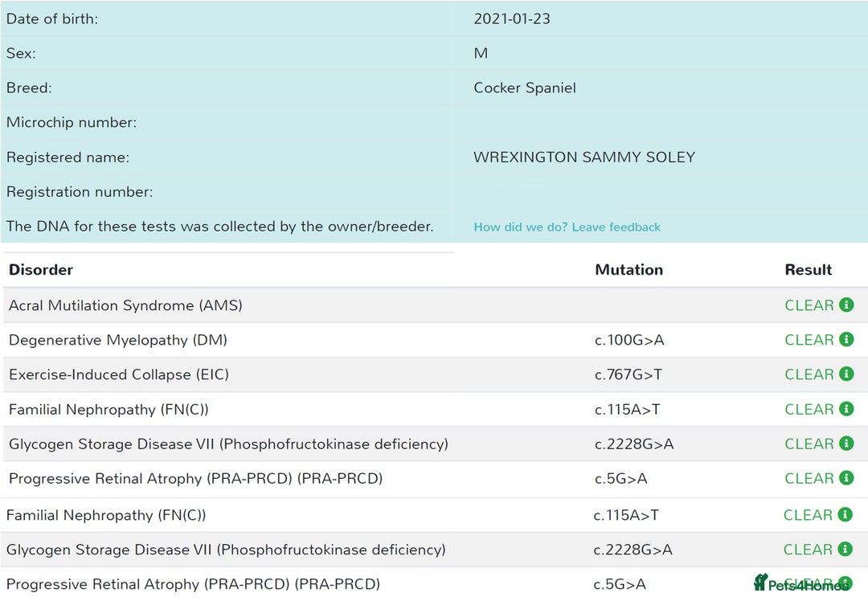Open info icon beside Degenerative Myelopathy result
868x601 pixels.
pyautogui.click(x=845, y=340)
